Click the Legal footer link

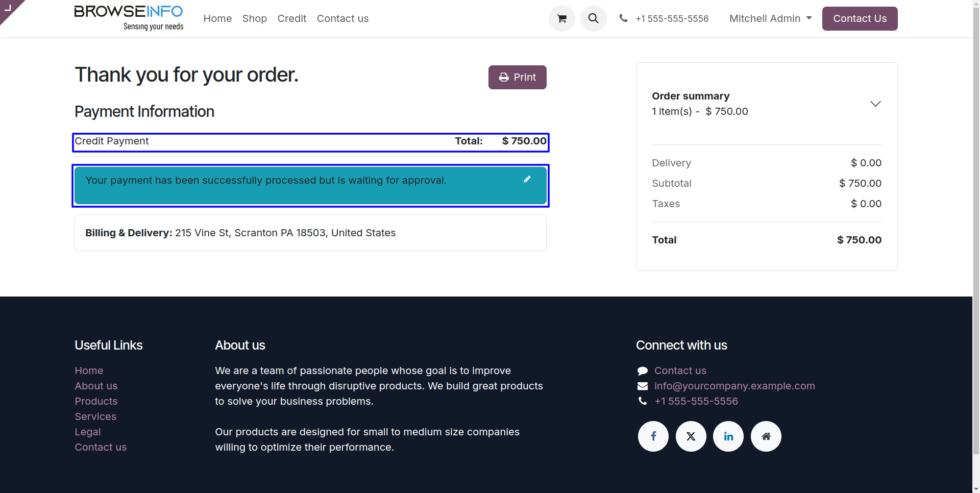click(x=88, y=432)
